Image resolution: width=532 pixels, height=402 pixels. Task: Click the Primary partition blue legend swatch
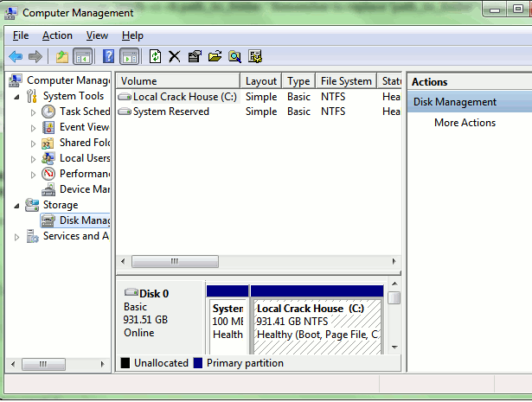tap(198, 363)
